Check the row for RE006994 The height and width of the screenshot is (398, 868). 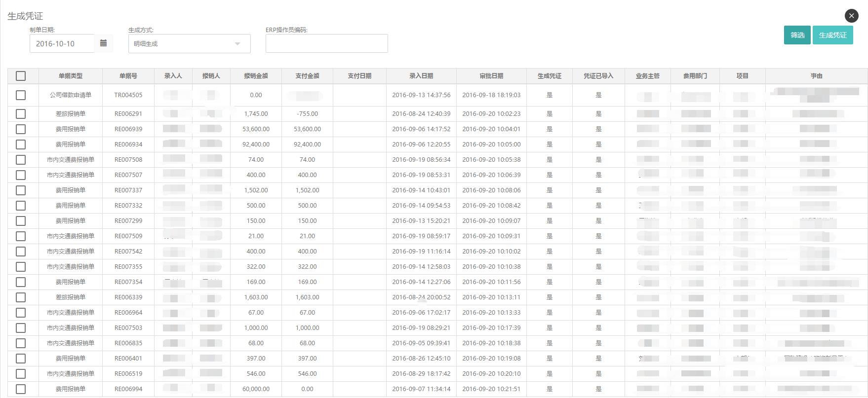21,389
